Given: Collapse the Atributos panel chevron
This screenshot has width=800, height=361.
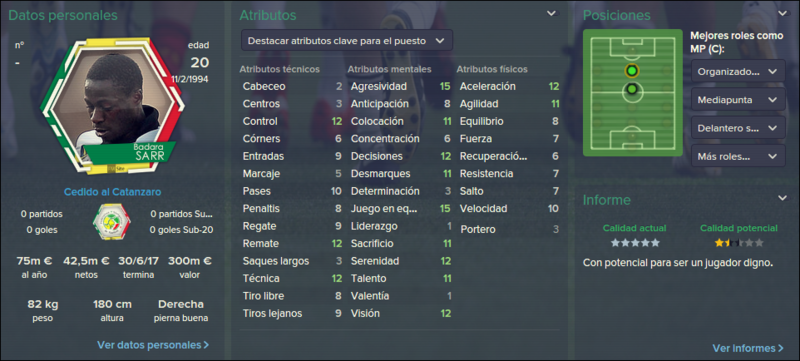Looking at the screenshot, I should click(x=552, y=14).
